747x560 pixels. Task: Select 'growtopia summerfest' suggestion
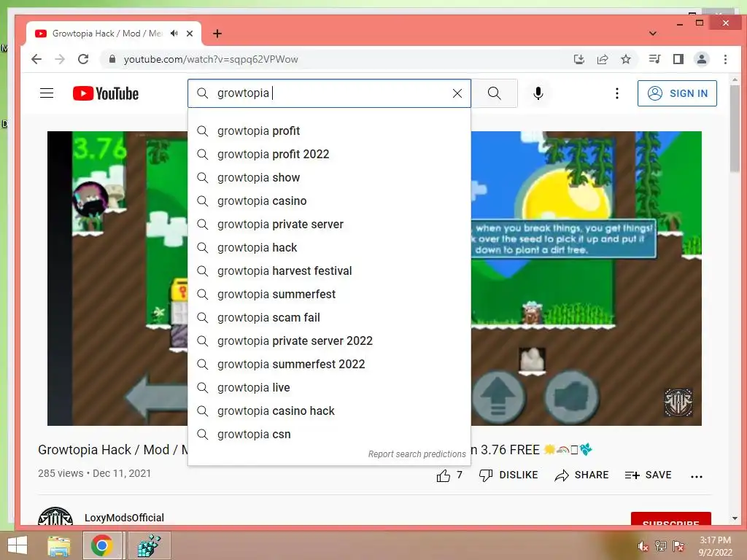coord(329,295)
